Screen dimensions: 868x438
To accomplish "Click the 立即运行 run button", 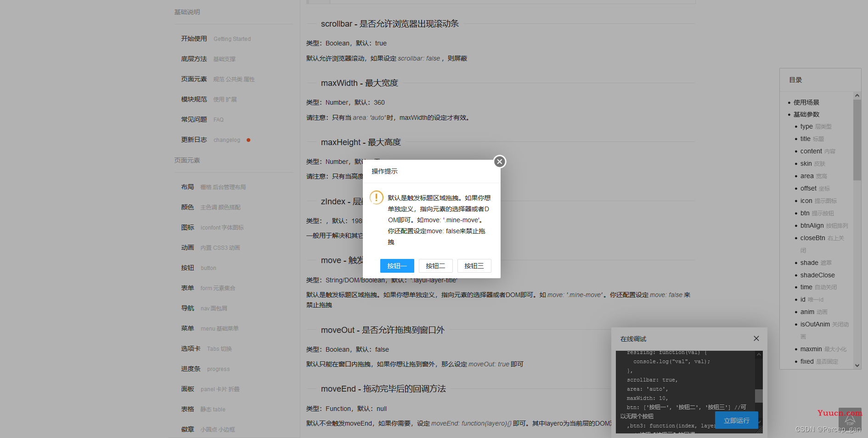I will [x=737, y=421].
